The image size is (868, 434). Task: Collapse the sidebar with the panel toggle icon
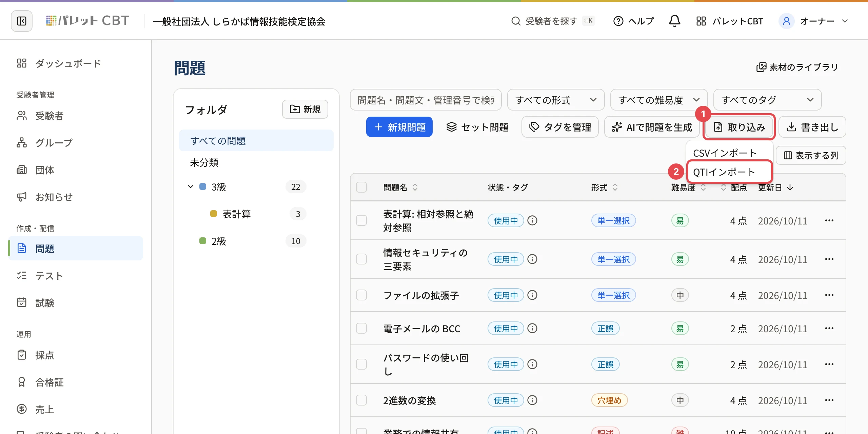point(22,21)
